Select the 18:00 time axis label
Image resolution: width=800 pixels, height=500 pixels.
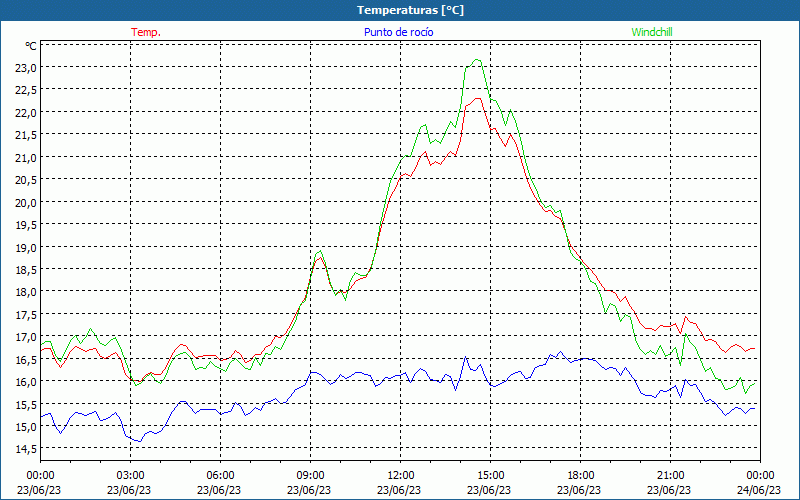(x=580, y=476)
